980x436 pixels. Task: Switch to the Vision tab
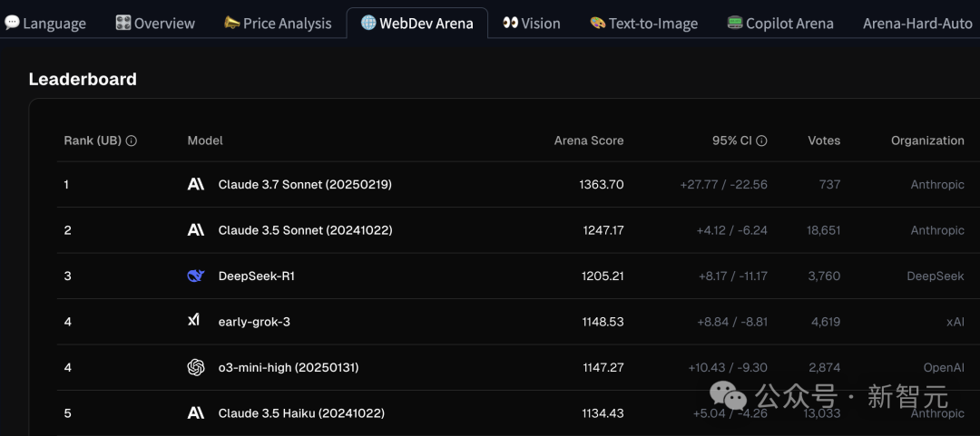[531, 24]
